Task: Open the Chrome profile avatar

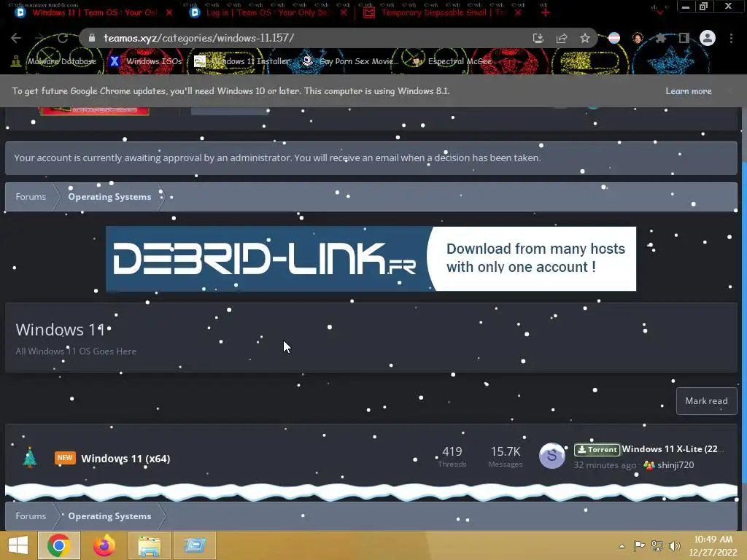Action: [x=708, y=38]
